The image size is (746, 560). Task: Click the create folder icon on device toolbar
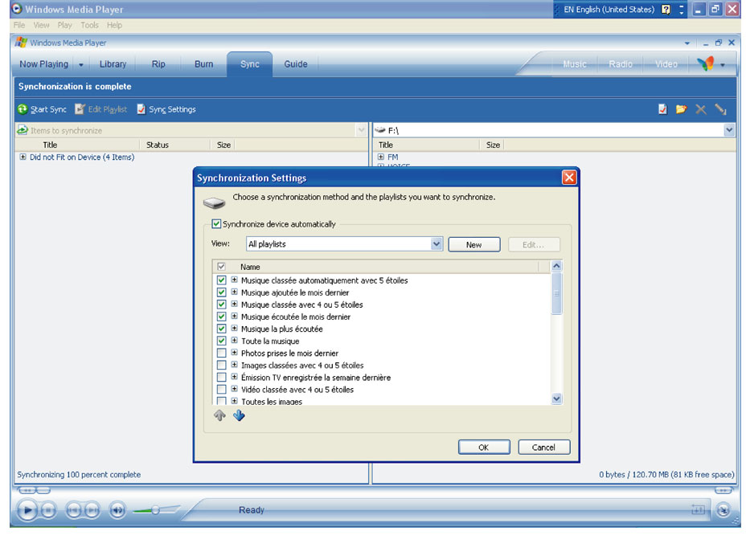click(x=682, y=109)
